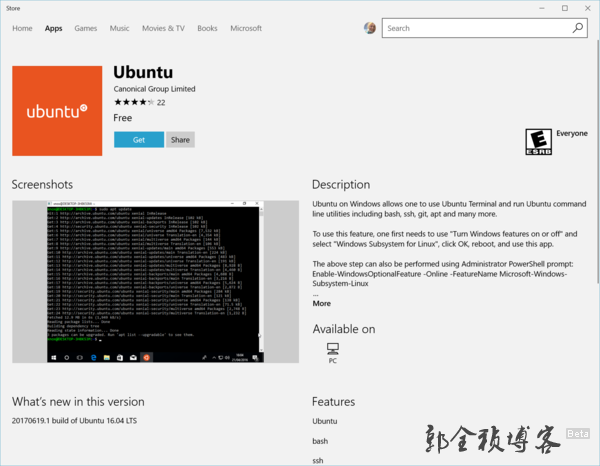Select the Apps tab
Image resolution: width=600 pixels, height=466 pixels.
53,28
